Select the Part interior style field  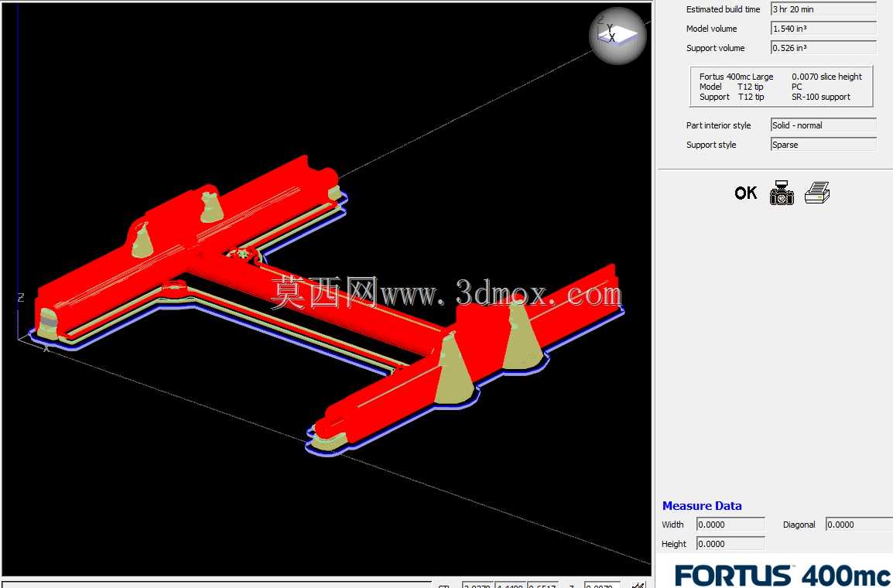(823, 125)
